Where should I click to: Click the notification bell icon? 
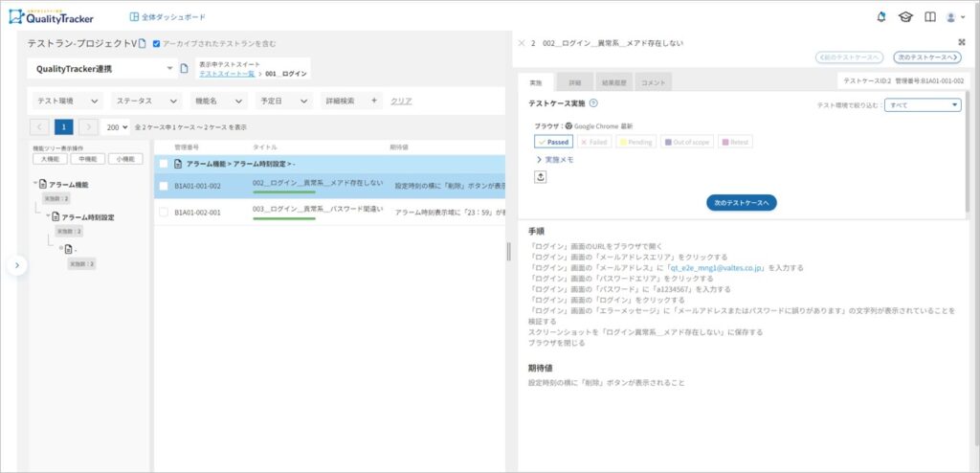pos(881,17)
